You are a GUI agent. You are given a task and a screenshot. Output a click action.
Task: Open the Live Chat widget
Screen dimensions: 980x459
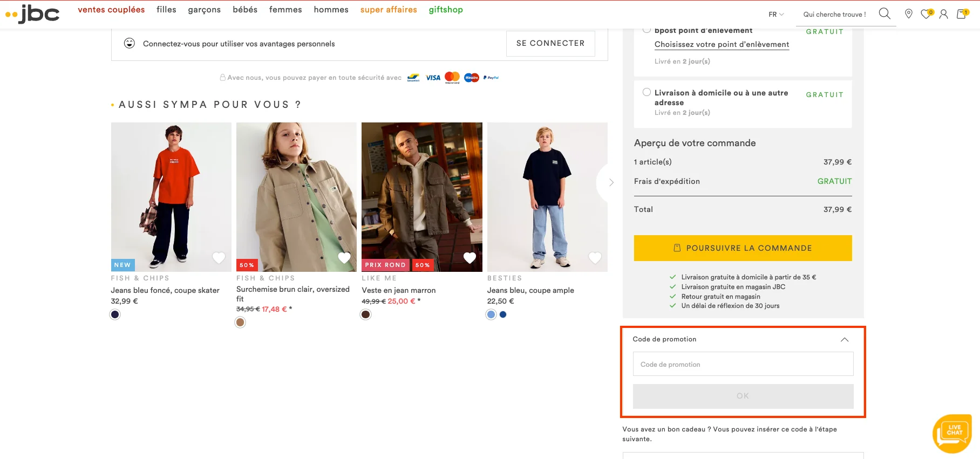[x=952, y=433]
